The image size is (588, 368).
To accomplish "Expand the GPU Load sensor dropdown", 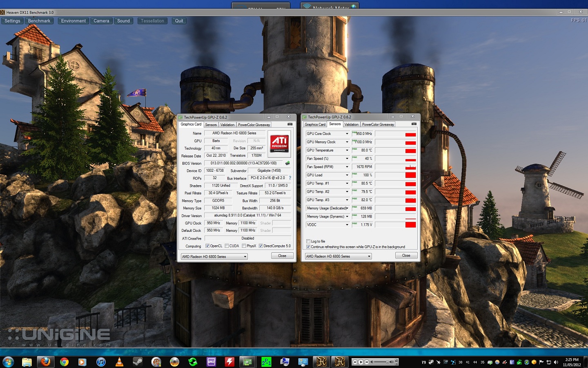I will tap(347, 175).
